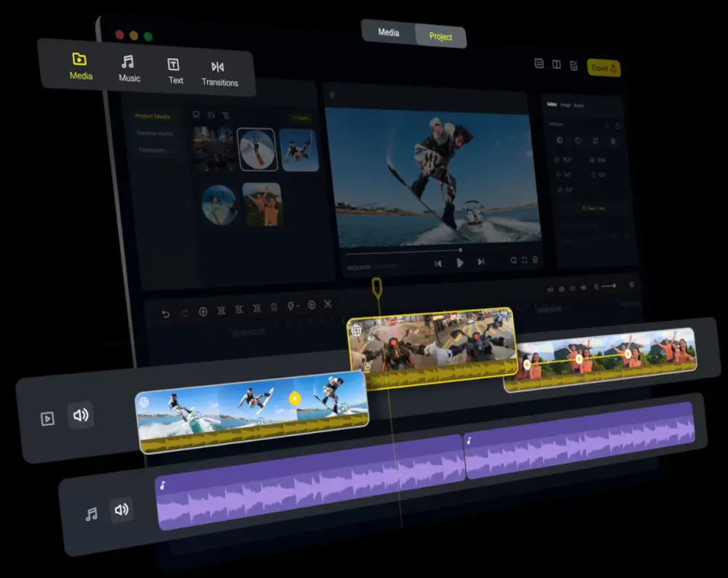Click the music note icon on audio track
Screen dimensions: 728x578
(91, 515)
